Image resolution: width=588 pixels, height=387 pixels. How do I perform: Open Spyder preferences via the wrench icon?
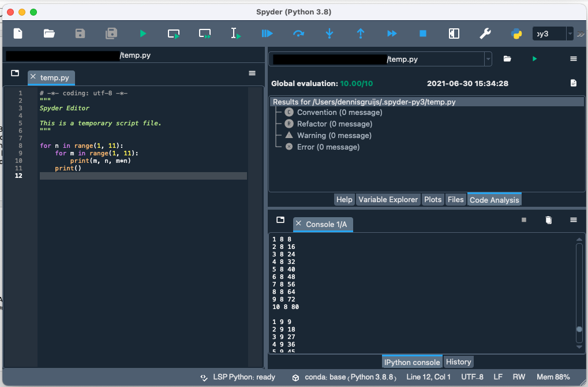tap(485, 33)
